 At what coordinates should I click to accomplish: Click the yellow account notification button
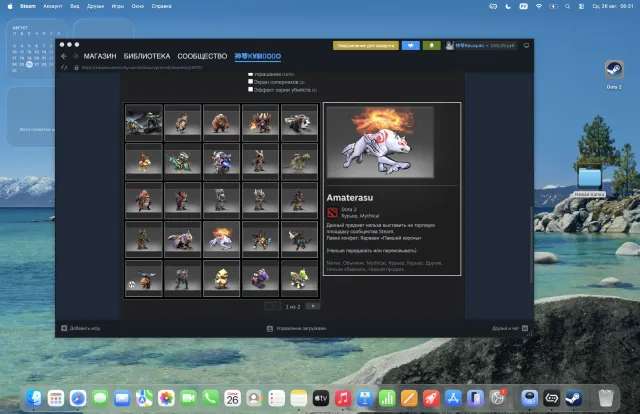point(366,45)
